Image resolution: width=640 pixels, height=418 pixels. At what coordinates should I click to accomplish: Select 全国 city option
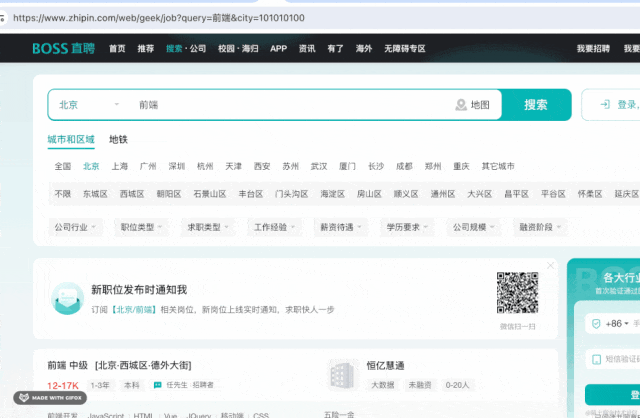[x=63, y=166]
